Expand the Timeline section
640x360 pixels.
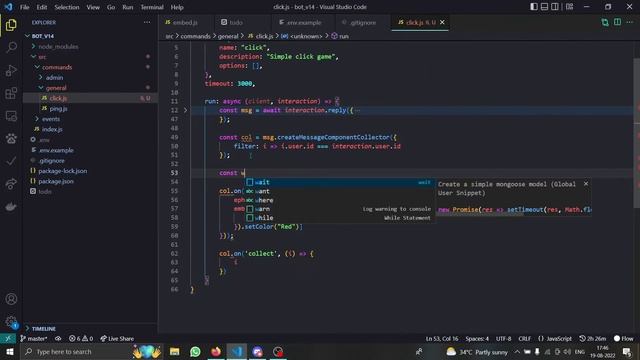tap(44, 329)
